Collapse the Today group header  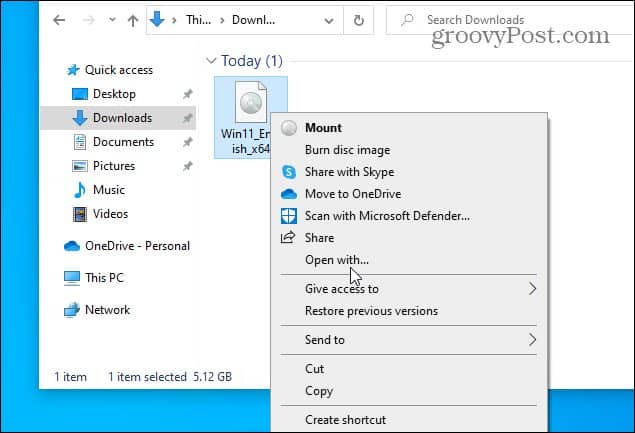(x=210, y=61)
